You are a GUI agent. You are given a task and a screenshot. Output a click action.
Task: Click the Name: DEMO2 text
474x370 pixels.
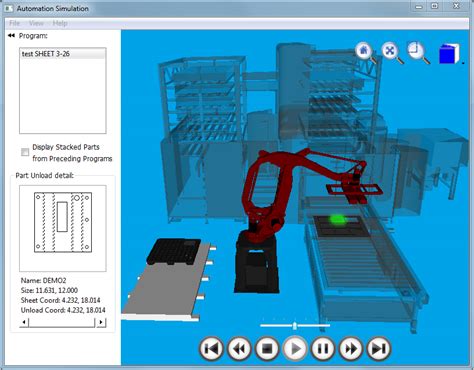click(43, 280)
